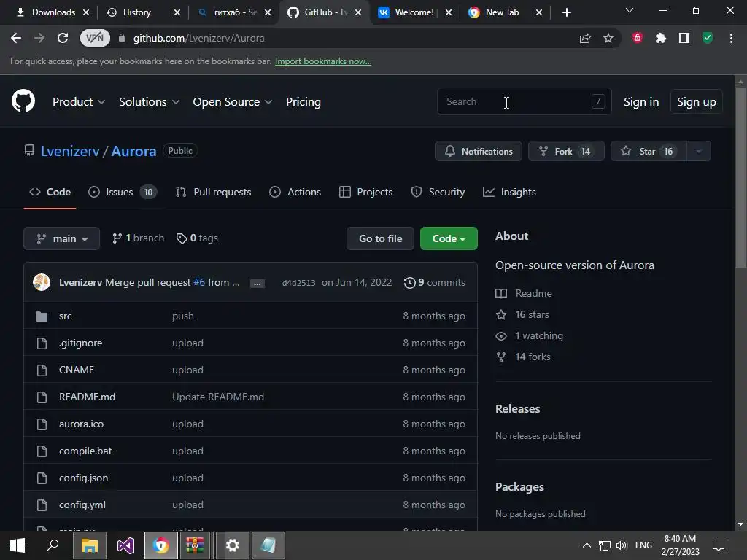Open the browser extensions puzzle icon
This screenshot has height=560, width=747.
660,38
